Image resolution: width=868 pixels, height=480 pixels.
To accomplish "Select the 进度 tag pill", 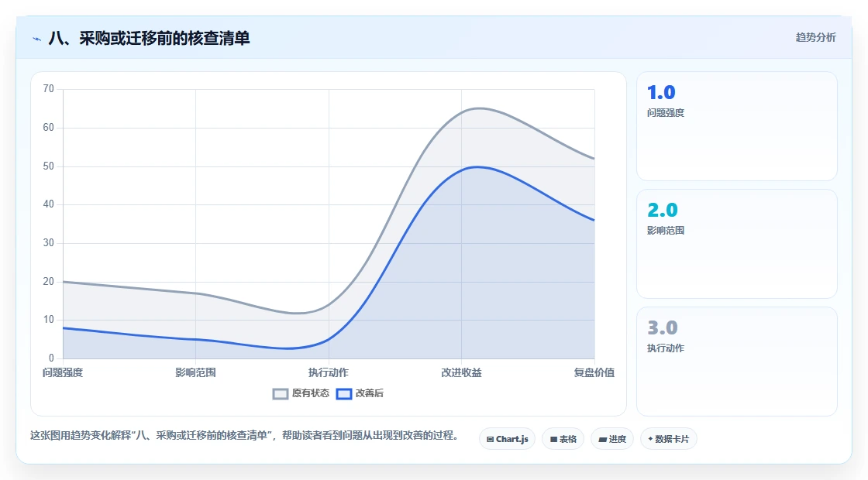I will click(612, 439).
